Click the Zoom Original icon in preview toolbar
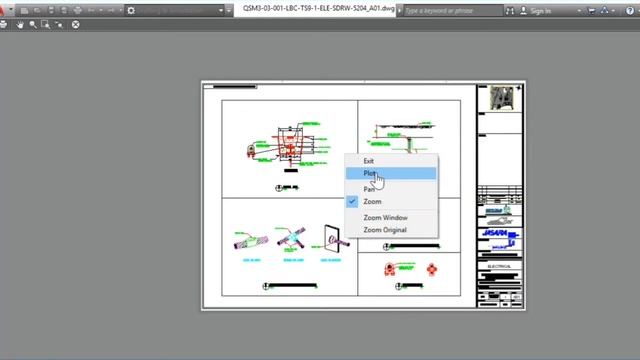Screen dimensions: 640x360 pos(59,24)
